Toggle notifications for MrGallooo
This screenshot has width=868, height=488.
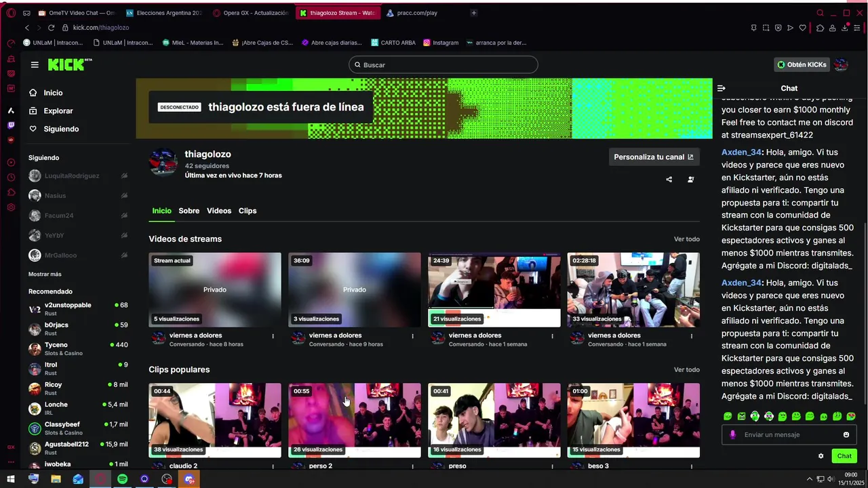pyautogui.click(x=124, y=255)
